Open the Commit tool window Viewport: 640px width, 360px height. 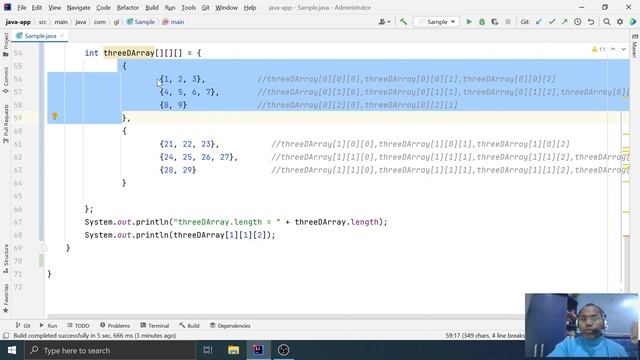(6, 80)
